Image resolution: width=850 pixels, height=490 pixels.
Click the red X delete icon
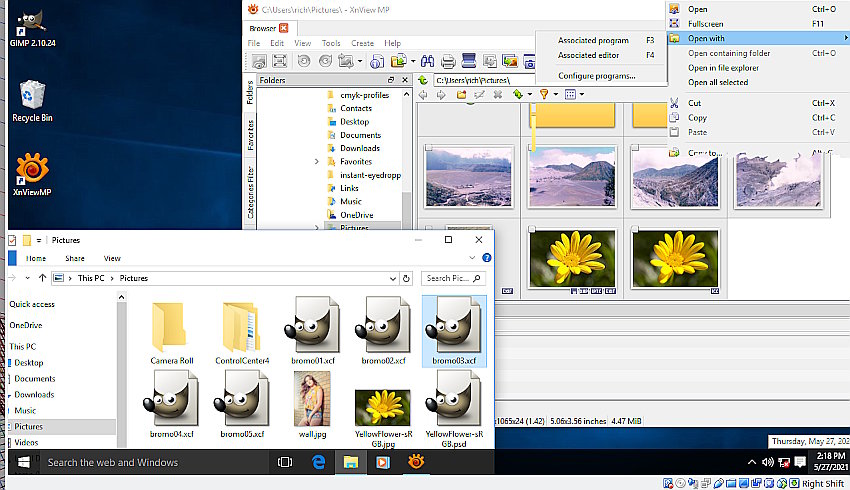pos(496,95)
